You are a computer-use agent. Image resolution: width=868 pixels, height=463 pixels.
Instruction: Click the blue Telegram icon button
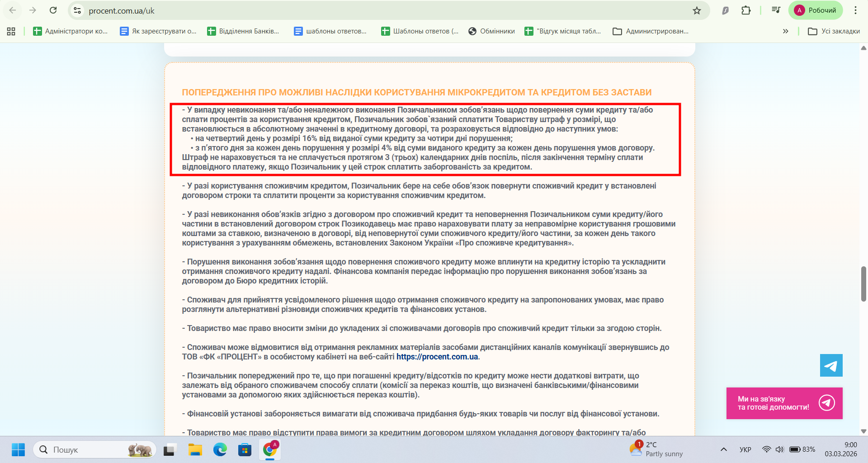(831, 365)
